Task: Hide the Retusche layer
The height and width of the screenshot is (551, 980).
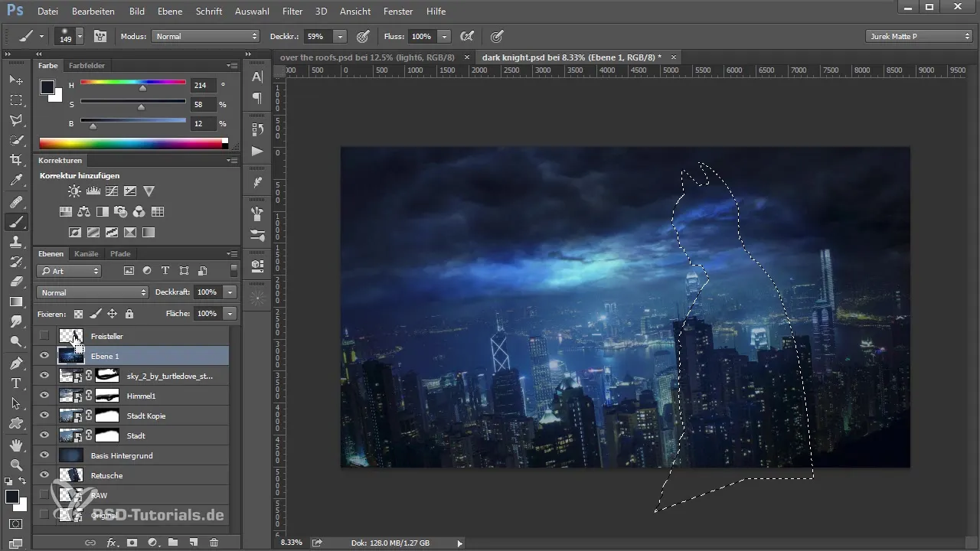Action: [x=44, y=475]
